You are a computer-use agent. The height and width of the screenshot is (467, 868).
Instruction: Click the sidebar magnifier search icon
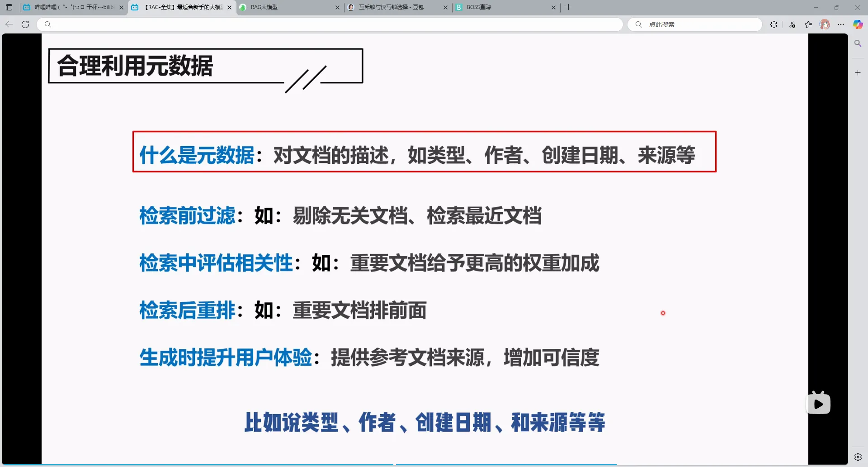pyautogui.click(x=858, y=43)
